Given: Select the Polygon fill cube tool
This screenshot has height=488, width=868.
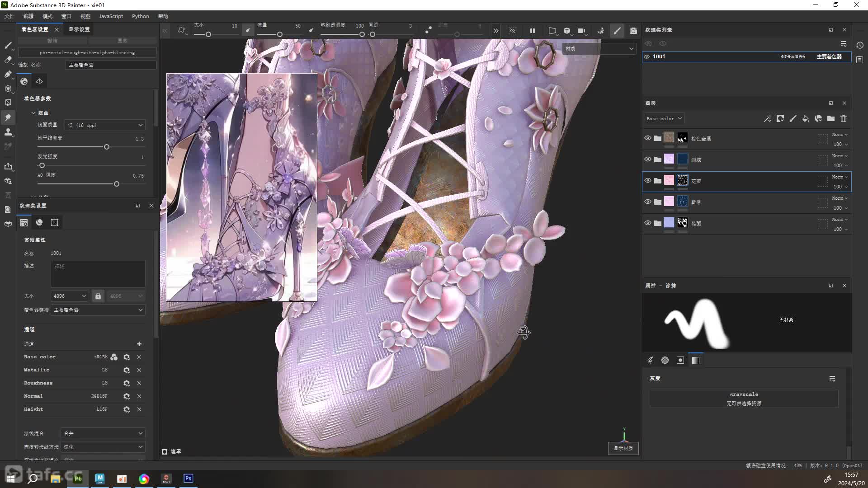Looking at the screenshot, I should pos(8,89).
